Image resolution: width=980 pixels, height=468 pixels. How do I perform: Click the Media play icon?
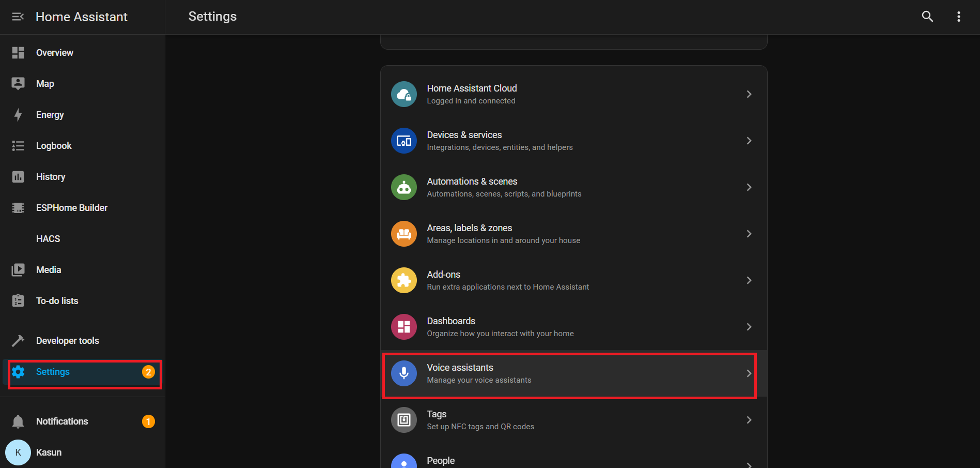pyautogui.click(x=18, y=270)
